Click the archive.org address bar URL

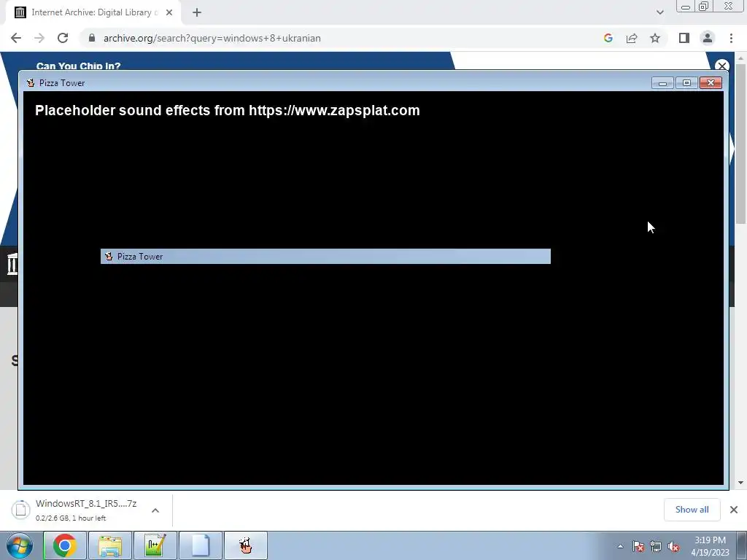[212, 38]
